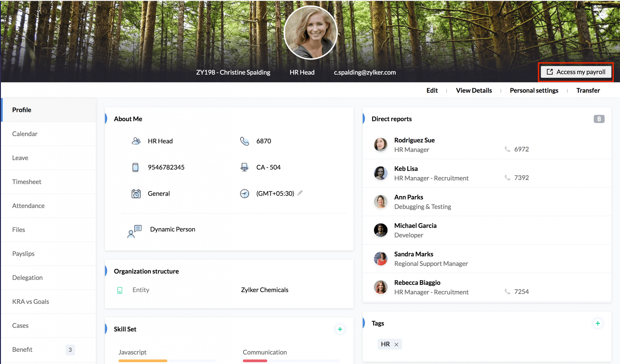Click the seating location icon beside CA - 504

[x=245, y=167]
